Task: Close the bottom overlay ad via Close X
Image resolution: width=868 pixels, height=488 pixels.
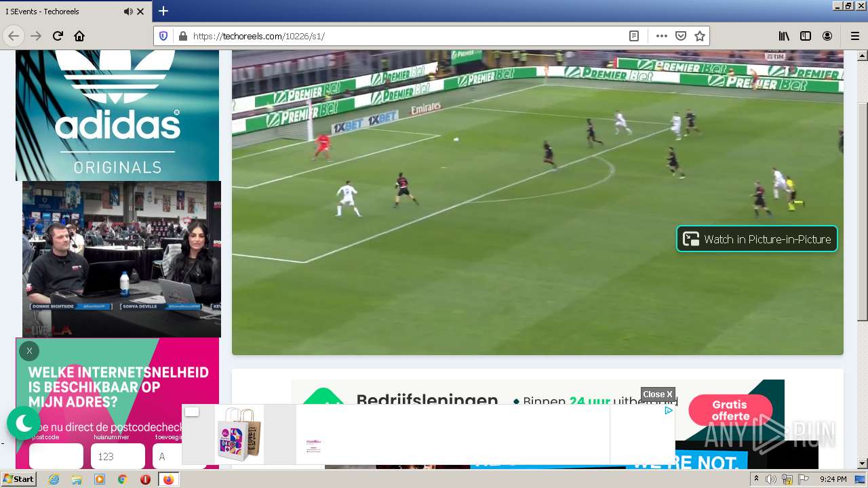Action: click(658, 394)
